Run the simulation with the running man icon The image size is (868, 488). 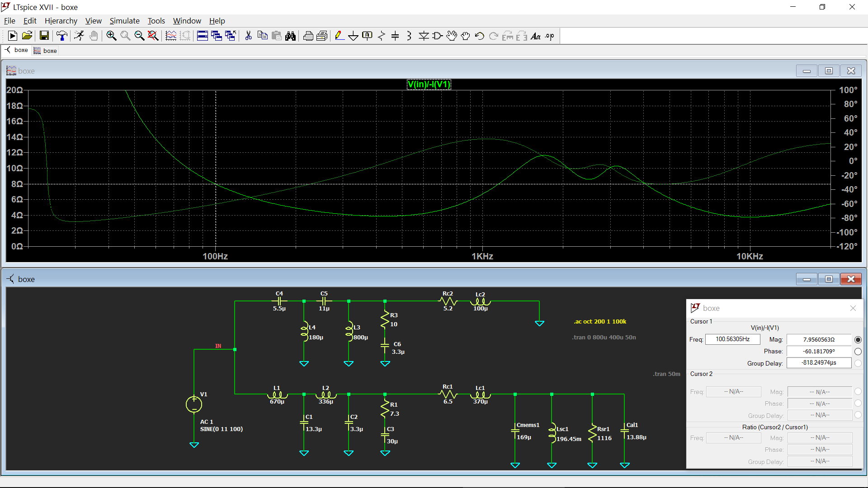coord(80,36)
